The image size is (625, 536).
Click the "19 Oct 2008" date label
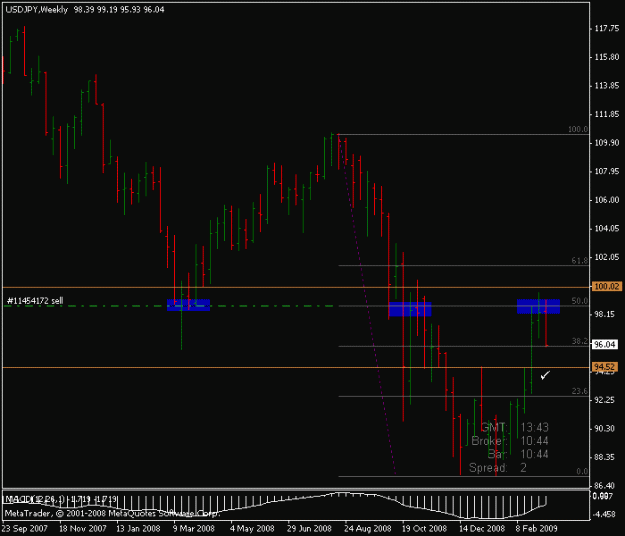(x=424, y=529)
